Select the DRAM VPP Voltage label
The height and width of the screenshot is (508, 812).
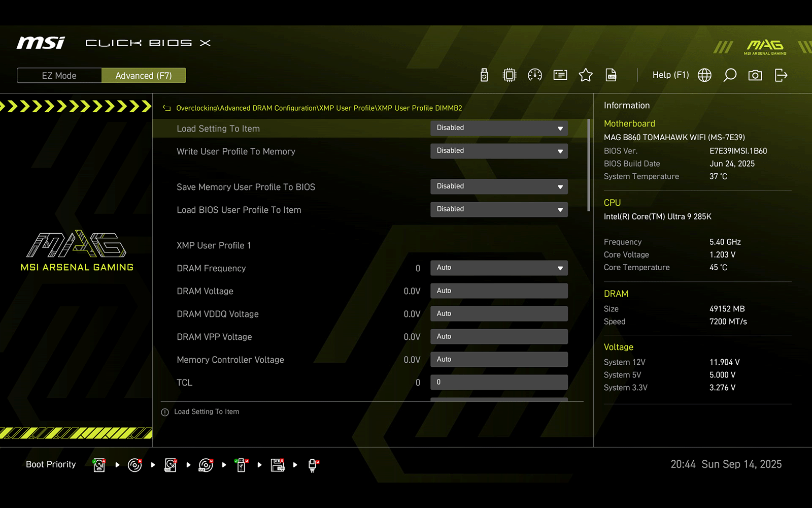tap(214, 337)
